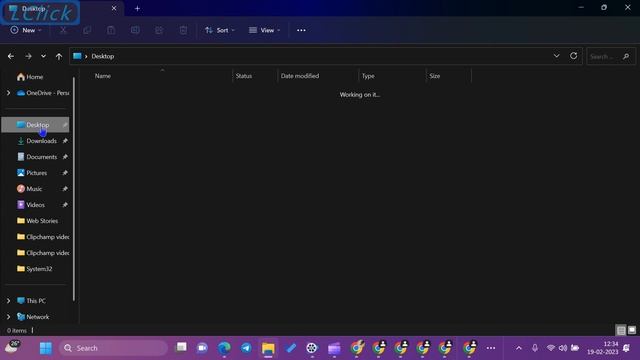This screenshot has width=640, height=360.
Task: Show taskbar overflow apps ellipsis
Action: tap(491, 348)
